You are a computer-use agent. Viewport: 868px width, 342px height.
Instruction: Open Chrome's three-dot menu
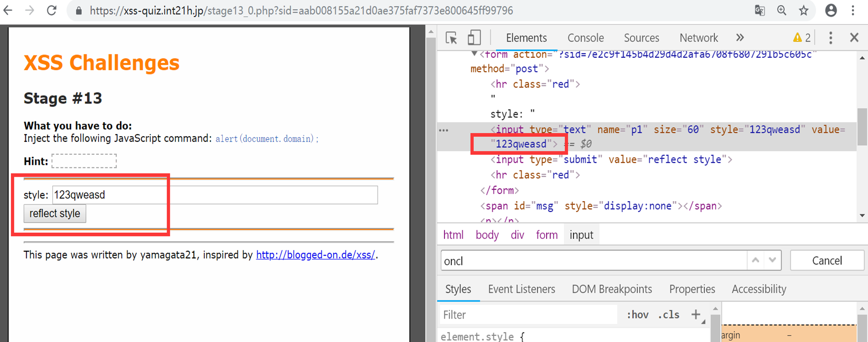point(853,11)
